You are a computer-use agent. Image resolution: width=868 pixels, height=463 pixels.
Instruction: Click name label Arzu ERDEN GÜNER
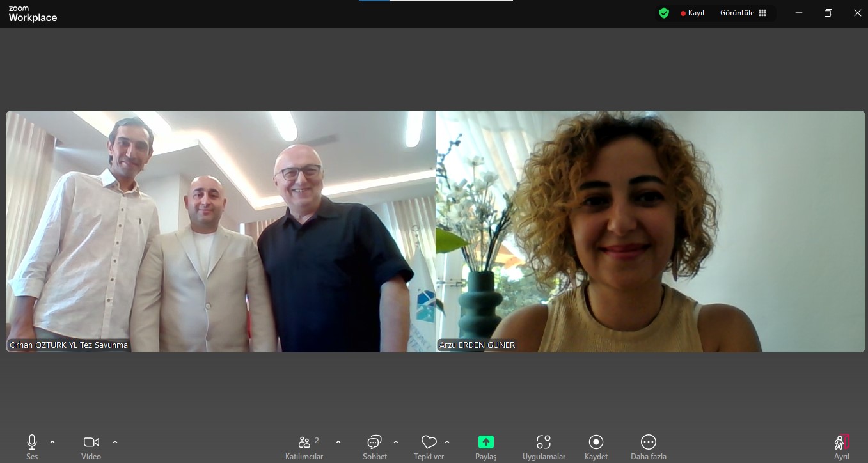477,345
